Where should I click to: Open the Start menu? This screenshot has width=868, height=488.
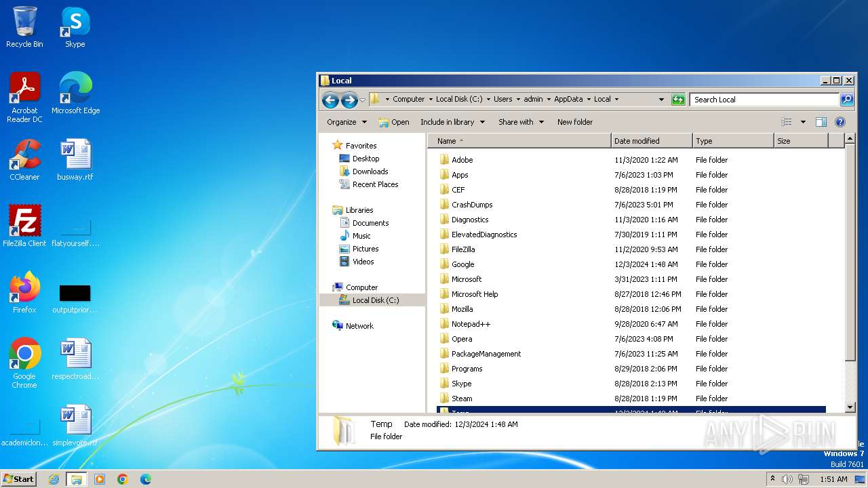18,479
